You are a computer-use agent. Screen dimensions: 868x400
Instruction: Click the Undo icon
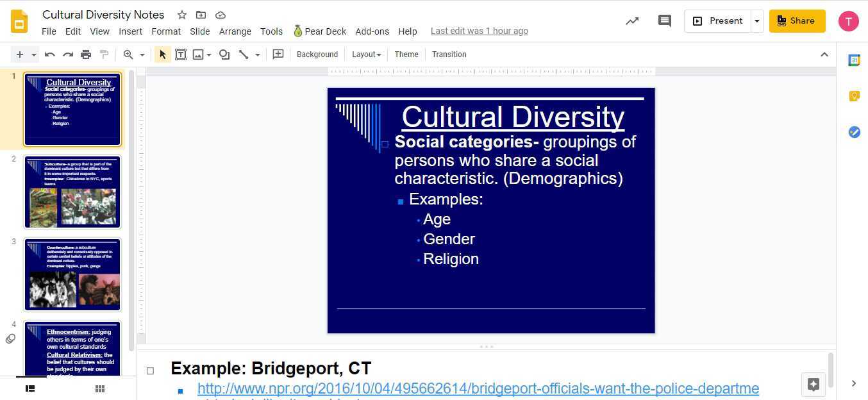tap(49, 54)
